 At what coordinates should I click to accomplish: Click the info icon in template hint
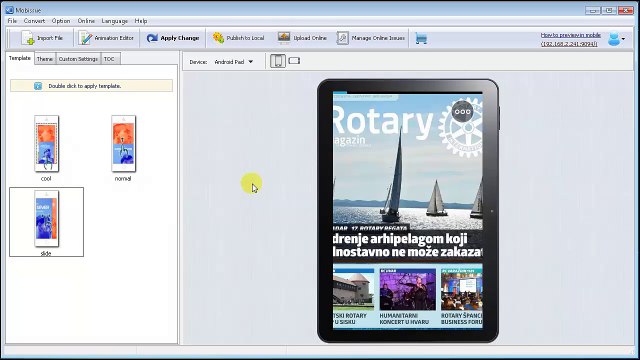pyautogui.click(x=38, y=86)
